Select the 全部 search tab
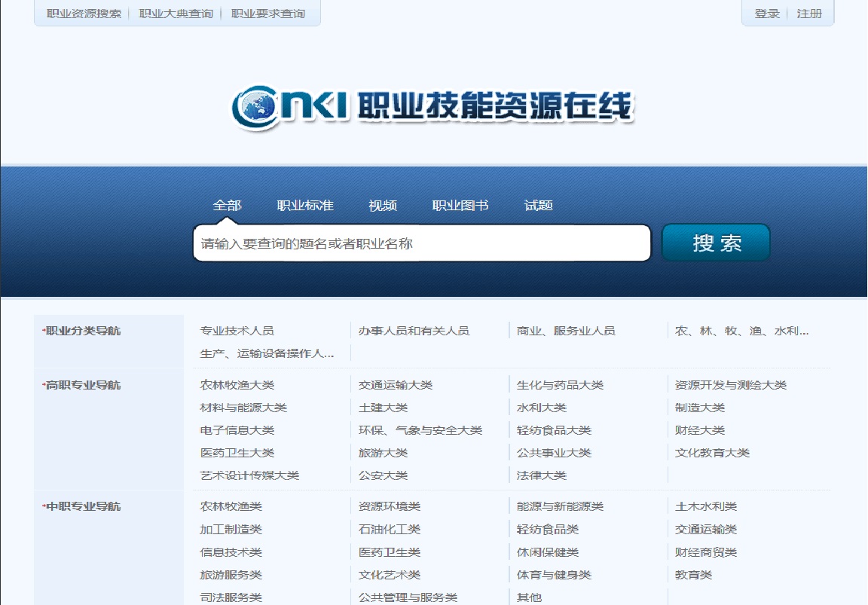868x605 pixels. tap(227, 206)
